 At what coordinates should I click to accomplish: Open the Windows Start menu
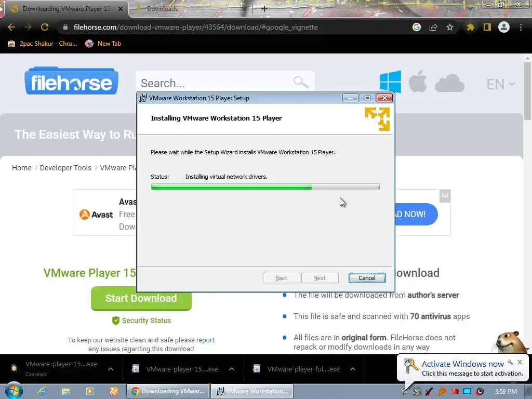[x=14, y=391]
